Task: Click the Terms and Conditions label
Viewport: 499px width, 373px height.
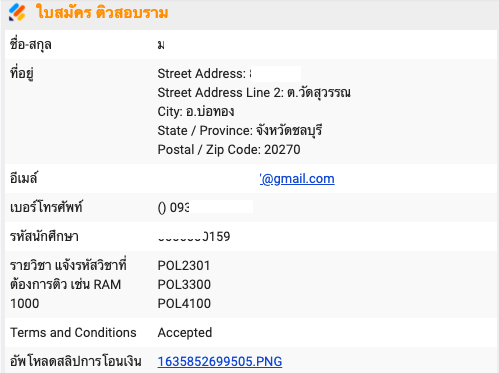Action: [73, 333]
